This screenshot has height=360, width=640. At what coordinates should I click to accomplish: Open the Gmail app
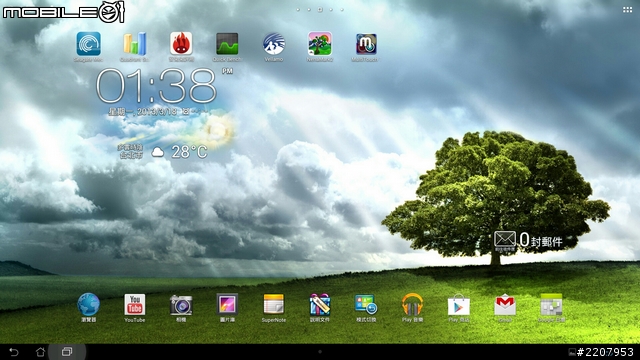505,304
